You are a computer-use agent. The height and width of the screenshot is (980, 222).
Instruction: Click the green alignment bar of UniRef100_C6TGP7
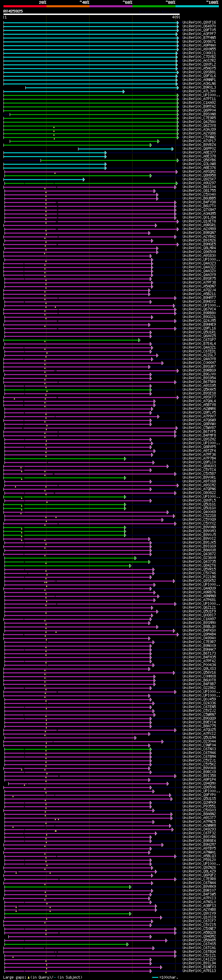click(x=72, y=340)
